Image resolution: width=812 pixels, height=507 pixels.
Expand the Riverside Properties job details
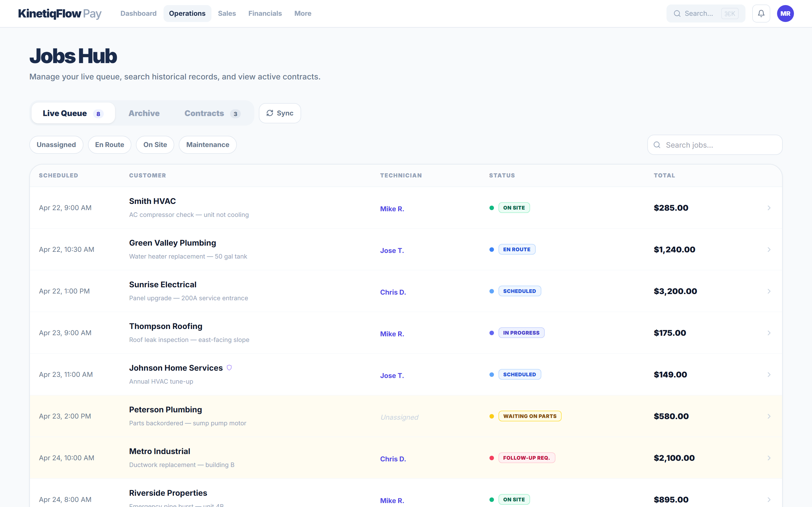click(769, 499)
